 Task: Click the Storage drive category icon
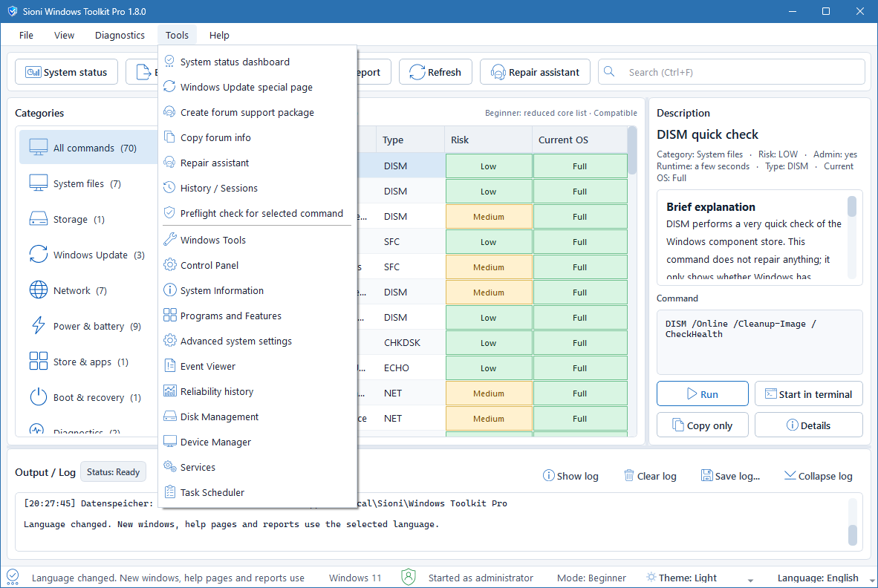pyautogui.click(x=38, y=219)
